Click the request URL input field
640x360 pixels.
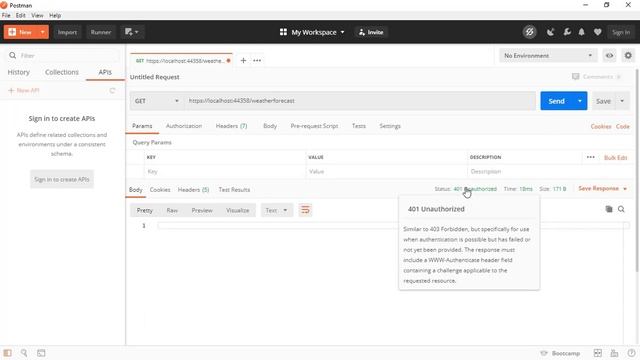(360, 101)
